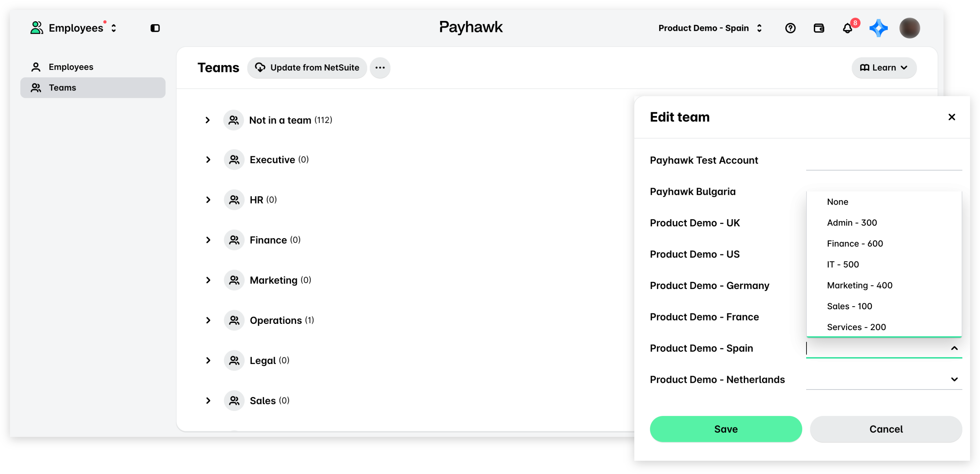This screenshot has height=474, width=980.
Task: Select Finance - 600 option
Action: (x=883, y=244)
